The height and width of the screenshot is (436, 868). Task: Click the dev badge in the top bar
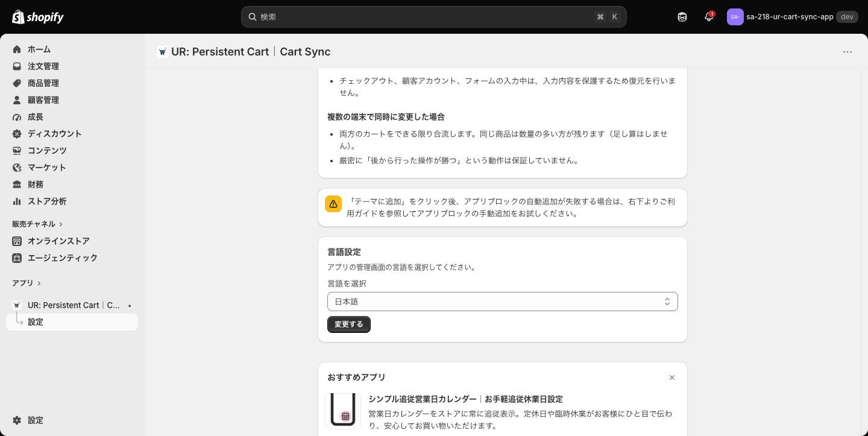[x=847, y=17]
